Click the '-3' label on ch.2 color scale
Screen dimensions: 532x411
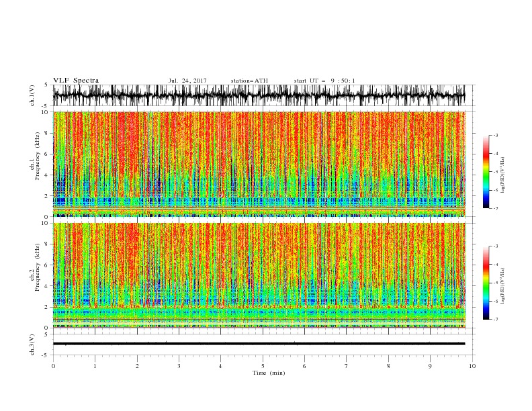click(495, 246)
